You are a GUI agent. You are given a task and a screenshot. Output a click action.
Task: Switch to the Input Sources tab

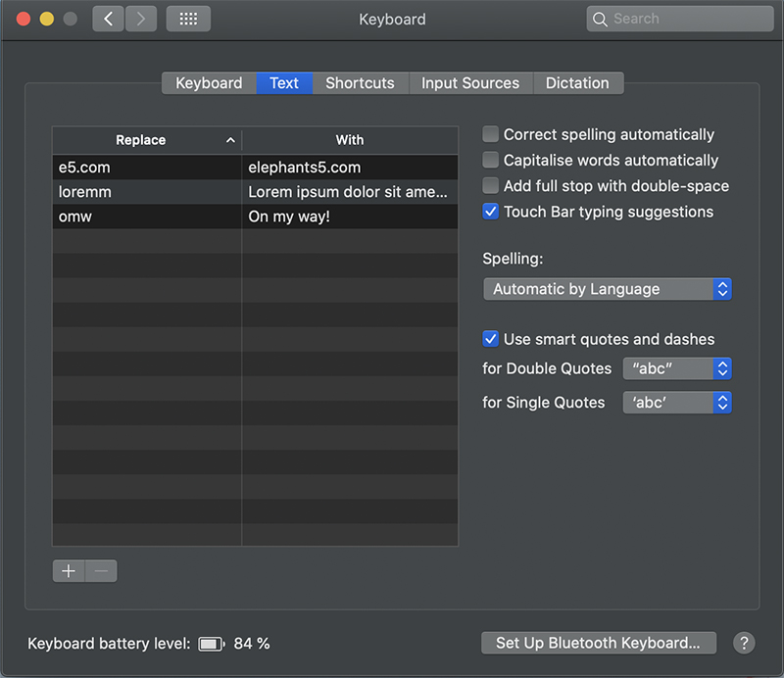470,83
